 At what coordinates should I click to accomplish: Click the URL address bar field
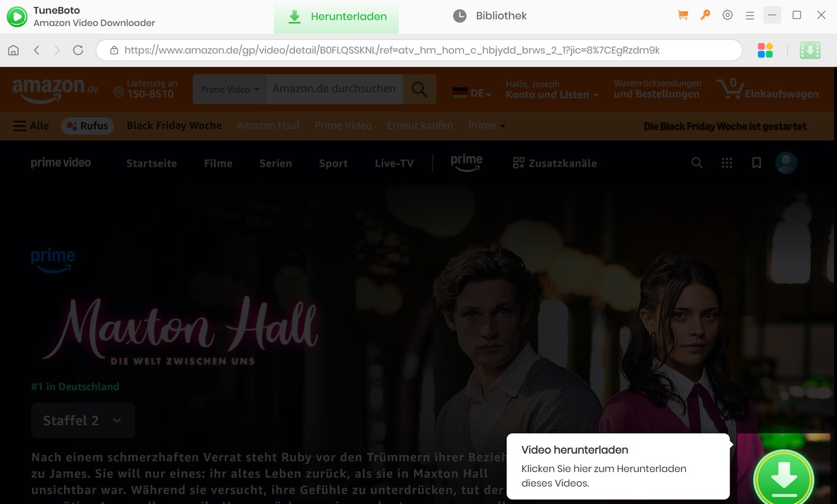pyautogui.click(x=418, y=50)
